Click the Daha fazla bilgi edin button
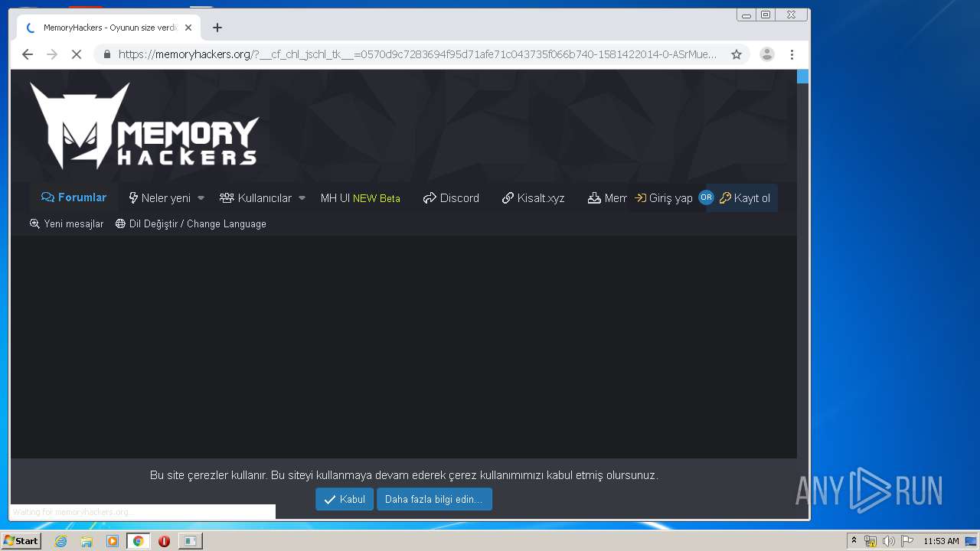 [434, 499]
